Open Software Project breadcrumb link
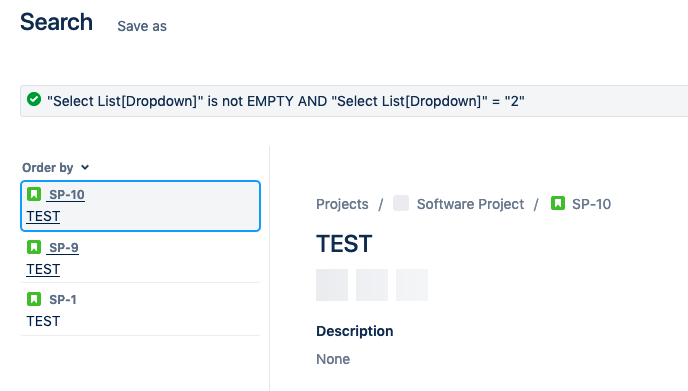Image resolution: width=688 pixels, height=391 pixels. click(x=470, y=204)
